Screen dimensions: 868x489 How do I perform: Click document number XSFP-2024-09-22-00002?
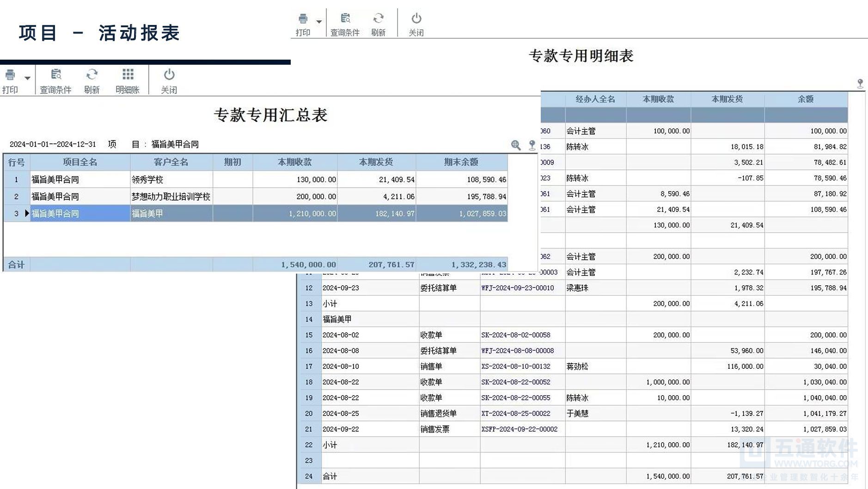tap(519, 429)
